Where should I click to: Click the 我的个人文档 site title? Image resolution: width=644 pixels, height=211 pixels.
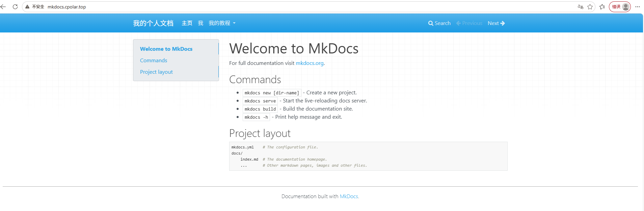[153, 23]
